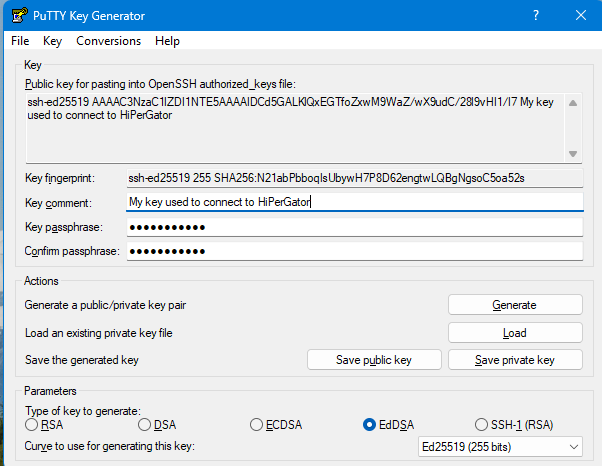Screen dimensions: 602x466
Task: Click the Save public key button
Action: [x=373, y=360]
